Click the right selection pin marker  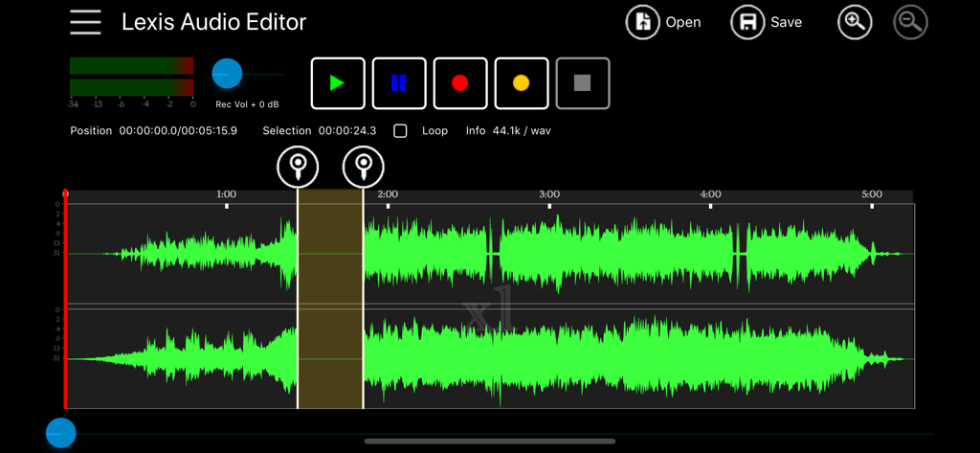click(364, 167)
